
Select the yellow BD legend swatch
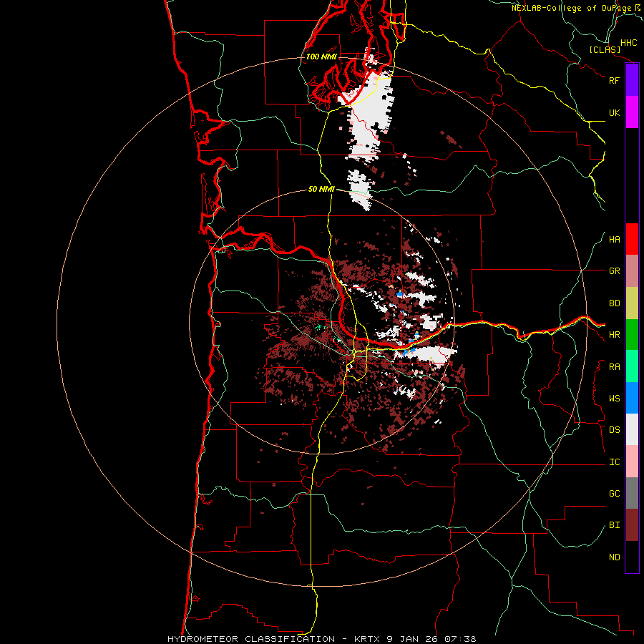coord(632,303)
